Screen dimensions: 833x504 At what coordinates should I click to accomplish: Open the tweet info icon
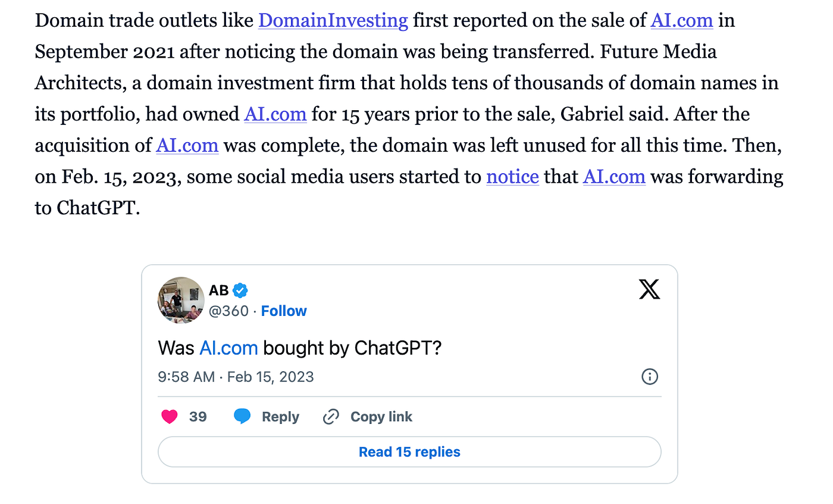tap(650, 376)
